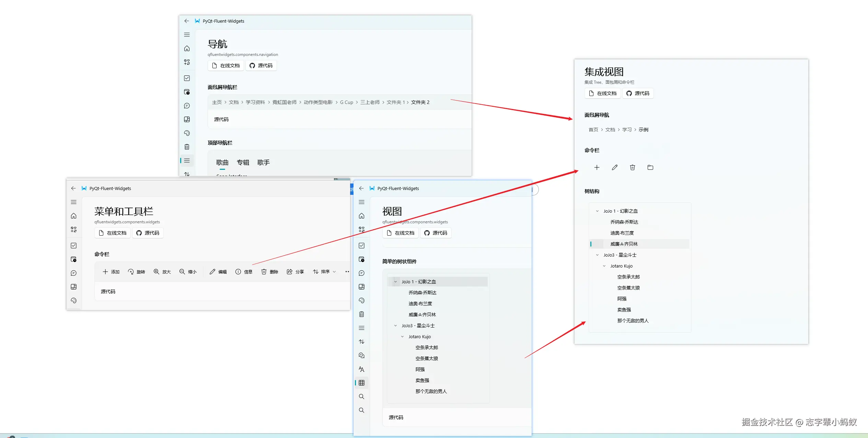Select 威廉·A·齐贝林 in the 集成视图 tree

click(x=624, y=244)
